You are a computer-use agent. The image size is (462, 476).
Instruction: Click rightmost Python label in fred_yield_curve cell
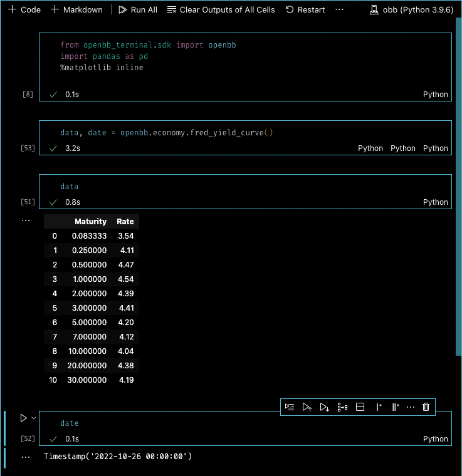(x=435, y=148)
